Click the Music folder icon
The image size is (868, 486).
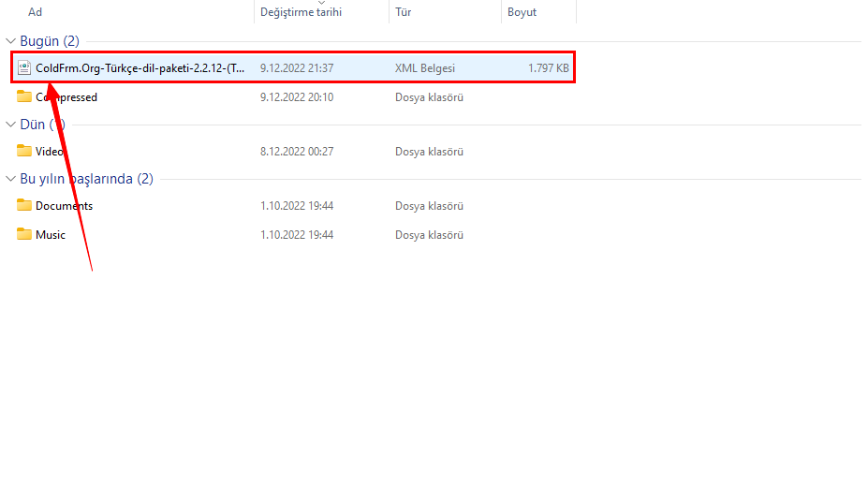coord(24,234)
